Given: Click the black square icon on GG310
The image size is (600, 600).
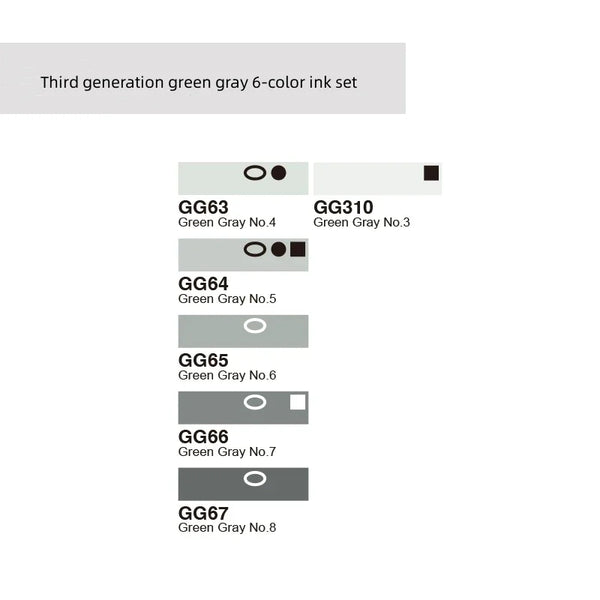Looking at the screenshot, I should [x=431, y=173].
